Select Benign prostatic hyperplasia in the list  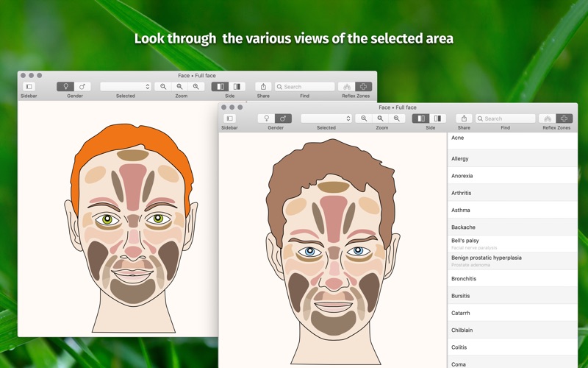click(x=512, y=261)
